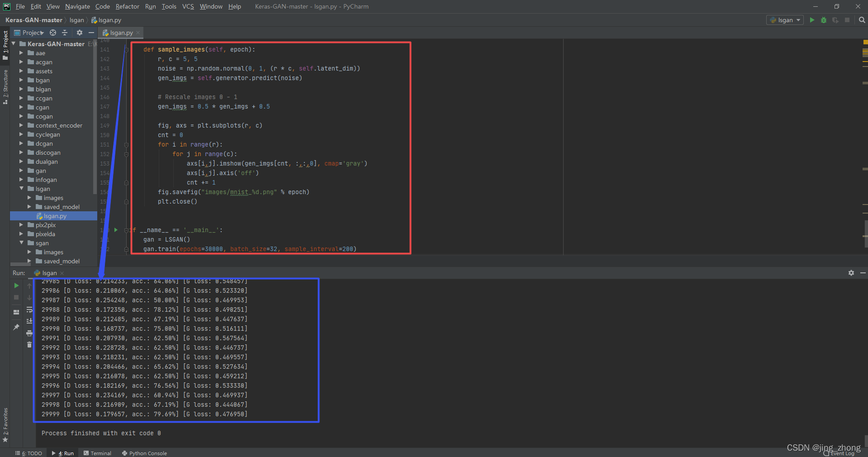
Task: Select lsgan.py in the project tree
Action: (x=53, y=216)
